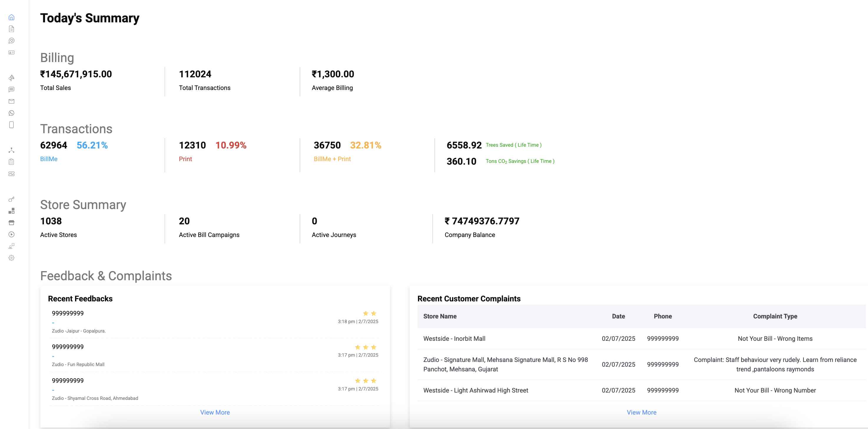Screen dimensions: 868x429
Task: Open the journeys branching nodes icon
Action: coord(11,150)
